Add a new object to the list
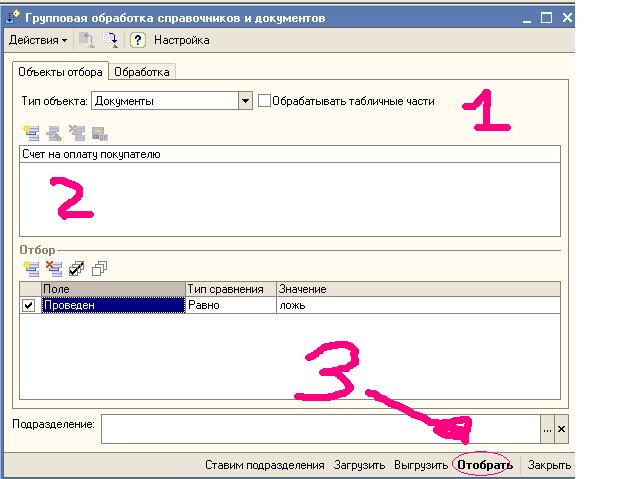Screen dimensions: 640x479 click(x=31, y=133)
